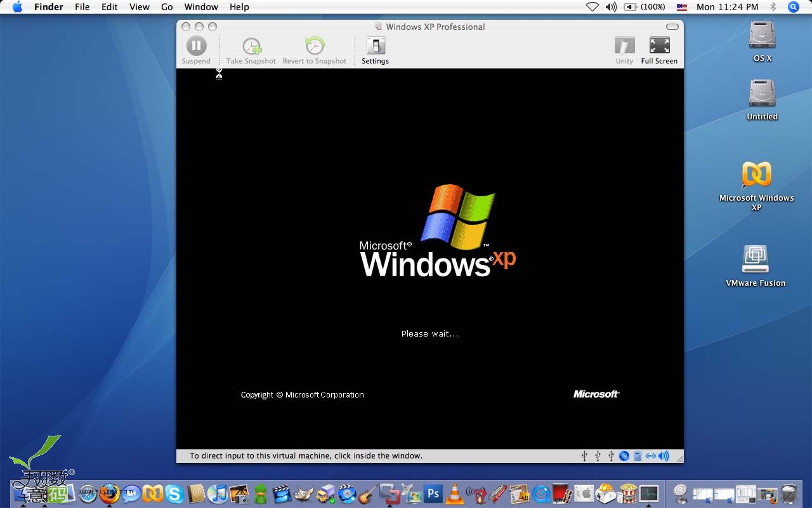Open Parallels Desktop from the Dock
This screenshot has width=812, height=508.
153,493
